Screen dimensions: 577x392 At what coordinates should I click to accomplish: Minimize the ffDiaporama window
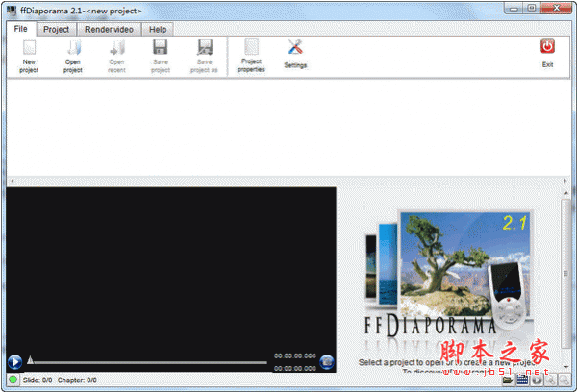pos(514,8)
